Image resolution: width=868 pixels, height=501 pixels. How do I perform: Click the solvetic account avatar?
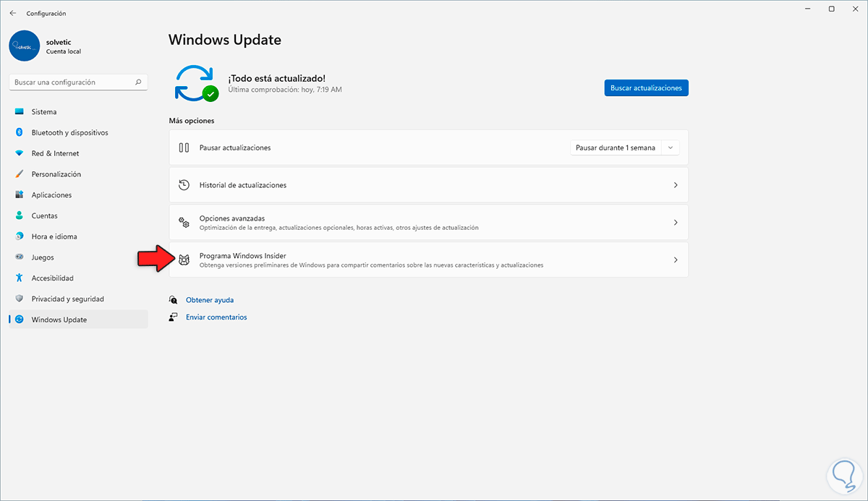[x=24, y=46]
